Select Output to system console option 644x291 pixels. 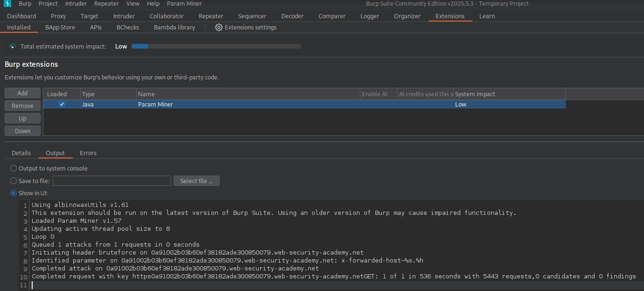point(14,168)
